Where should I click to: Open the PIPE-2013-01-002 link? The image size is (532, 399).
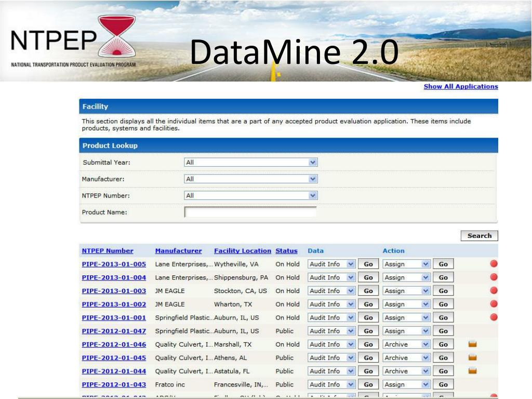pyautogui.click(x=114, y=304)
